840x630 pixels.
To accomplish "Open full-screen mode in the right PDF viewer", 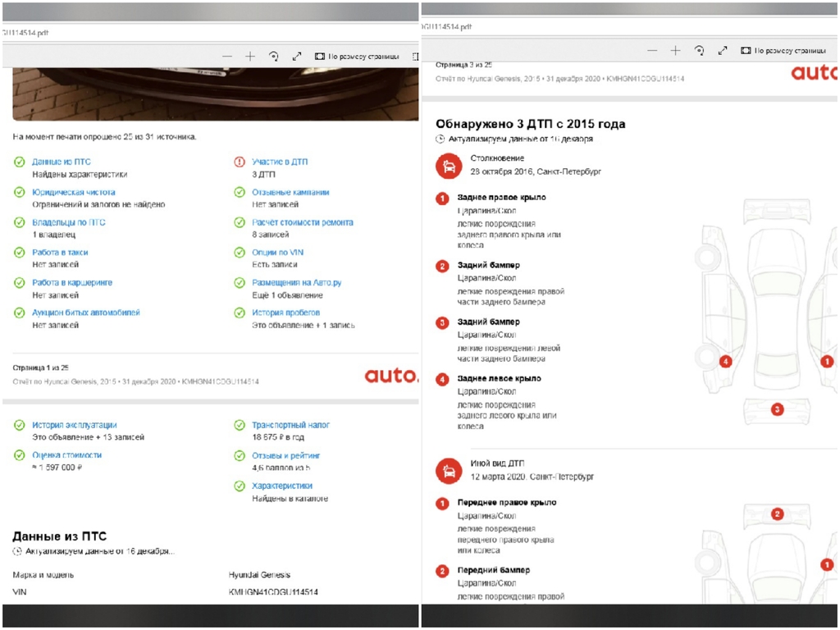I will point(723,50).
